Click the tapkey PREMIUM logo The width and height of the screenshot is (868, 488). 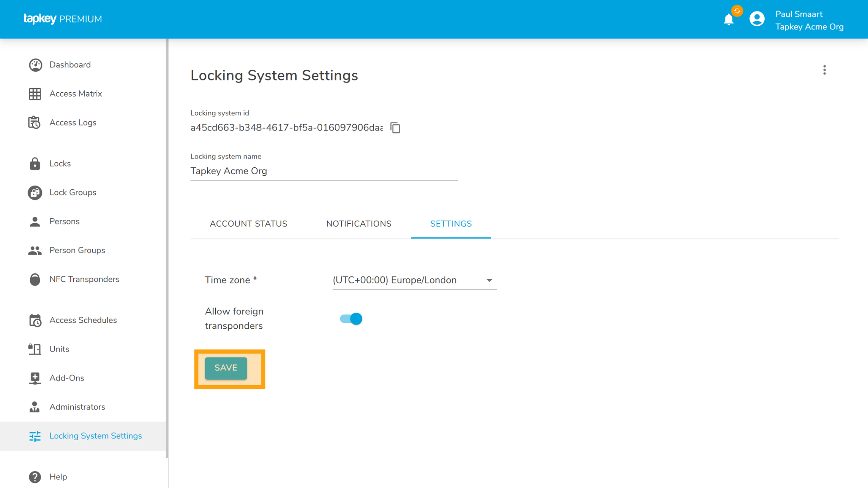pos(63,19)
